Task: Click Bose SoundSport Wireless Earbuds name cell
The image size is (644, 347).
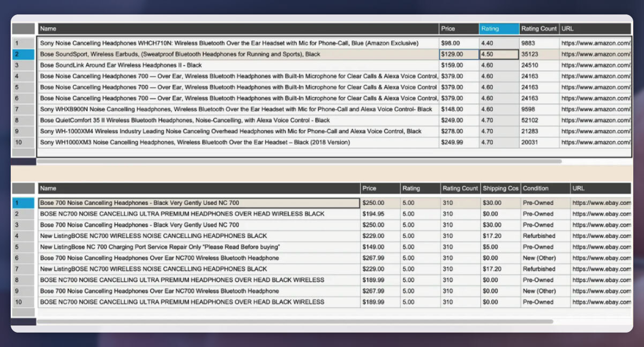Action: coord(238,54)
